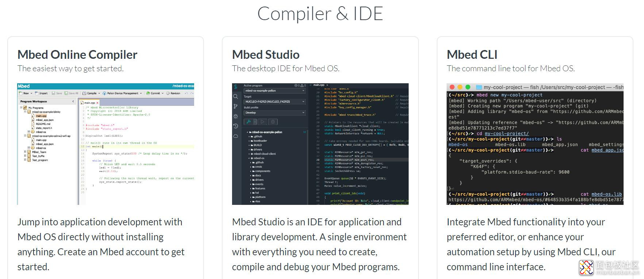Expand the features folder in Mbed Studio

[x=251, y=188]
